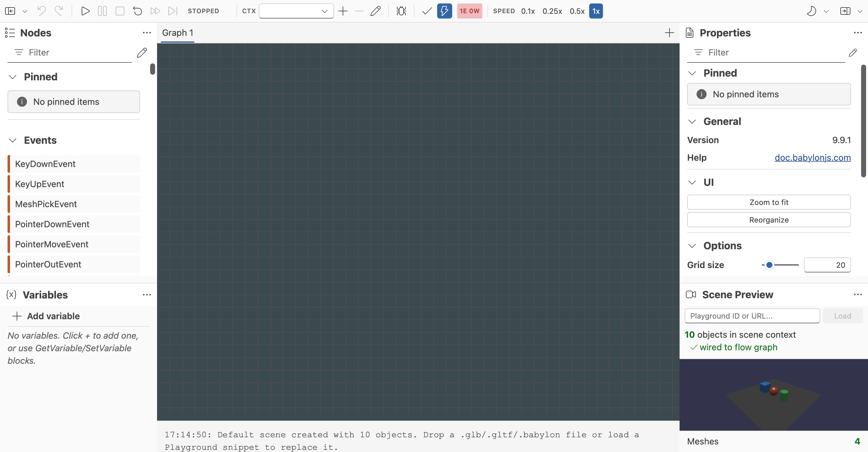The image size is (868, 452).
Task: Select the 0.5x speed option
Action: point(577,11)
